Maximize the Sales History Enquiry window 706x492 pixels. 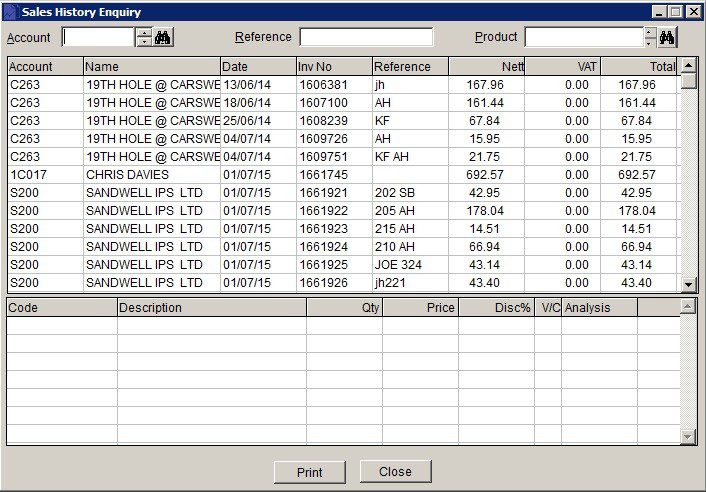675,12
